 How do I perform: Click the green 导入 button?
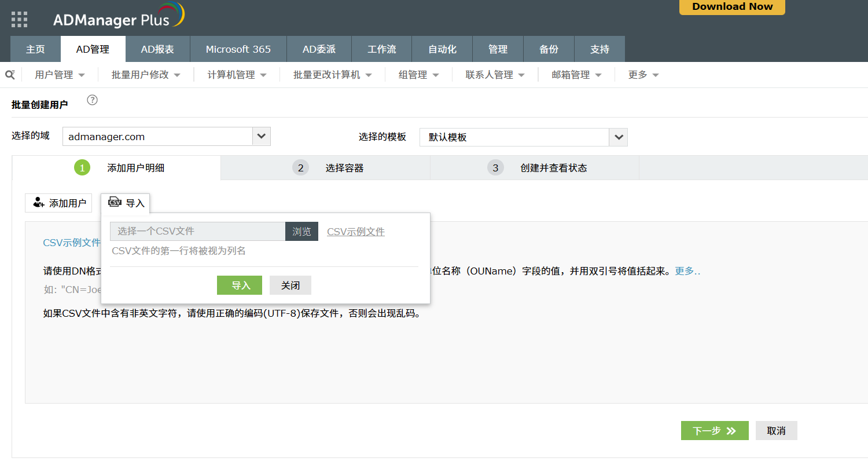point(240,285)
